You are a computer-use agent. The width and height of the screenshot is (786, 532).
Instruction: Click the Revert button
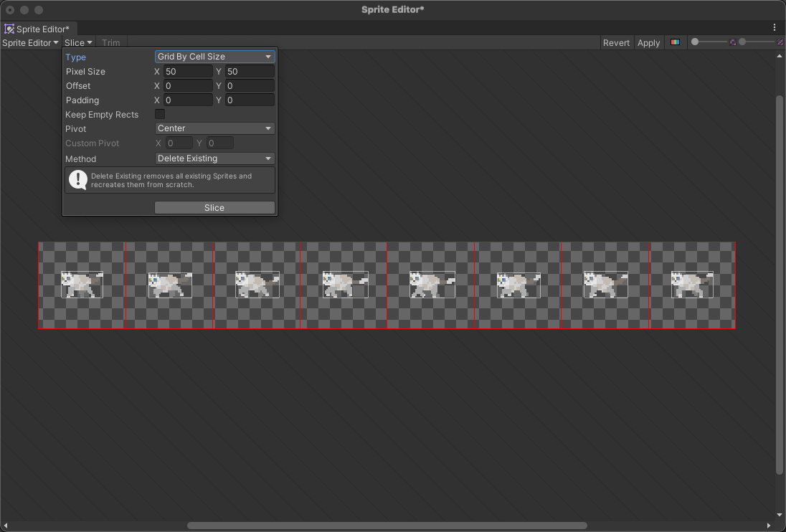tap(616, 43)
